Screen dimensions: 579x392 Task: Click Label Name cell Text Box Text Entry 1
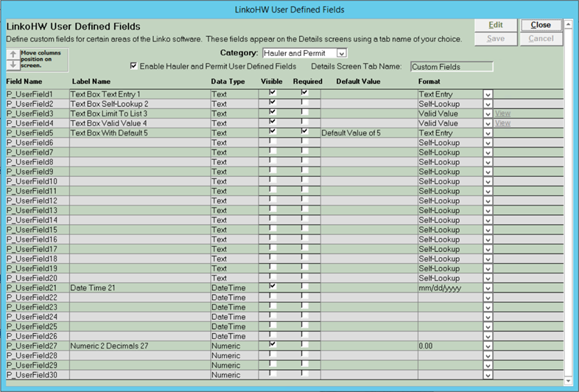140,94
